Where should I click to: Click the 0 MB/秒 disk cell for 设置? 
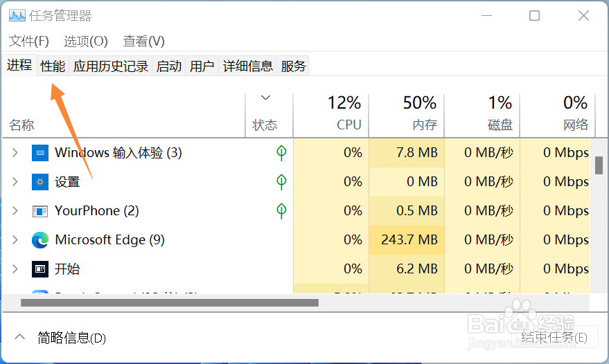click(x=482, y=181)
